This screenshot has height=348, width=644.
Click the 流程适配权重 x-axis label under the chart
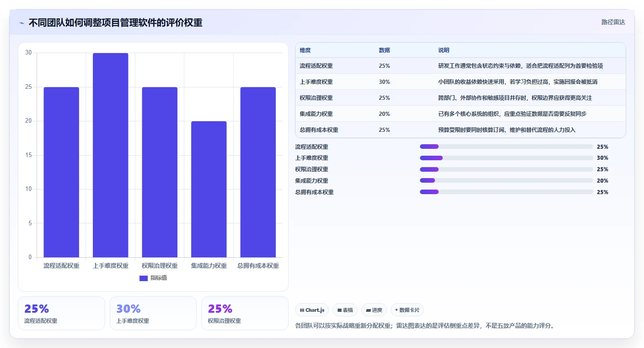tap(61, 266)
